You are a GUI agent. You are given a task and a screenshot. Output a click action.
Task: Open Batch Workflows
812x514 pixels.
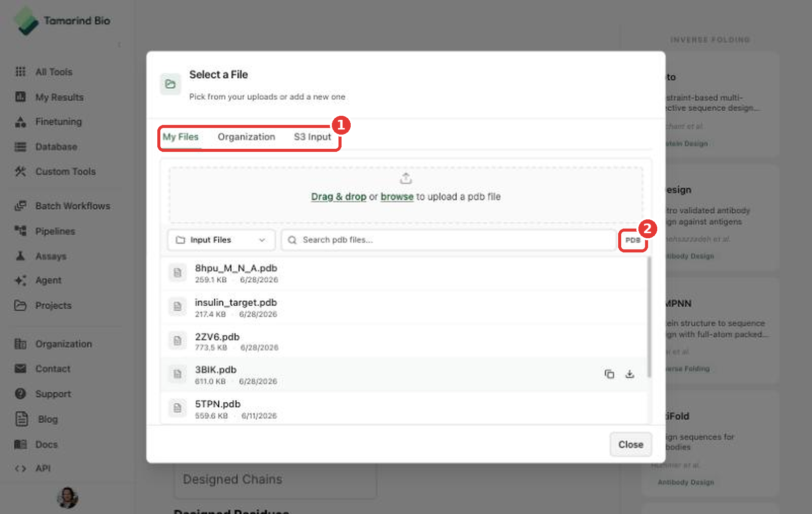click(x=62, y=206)
